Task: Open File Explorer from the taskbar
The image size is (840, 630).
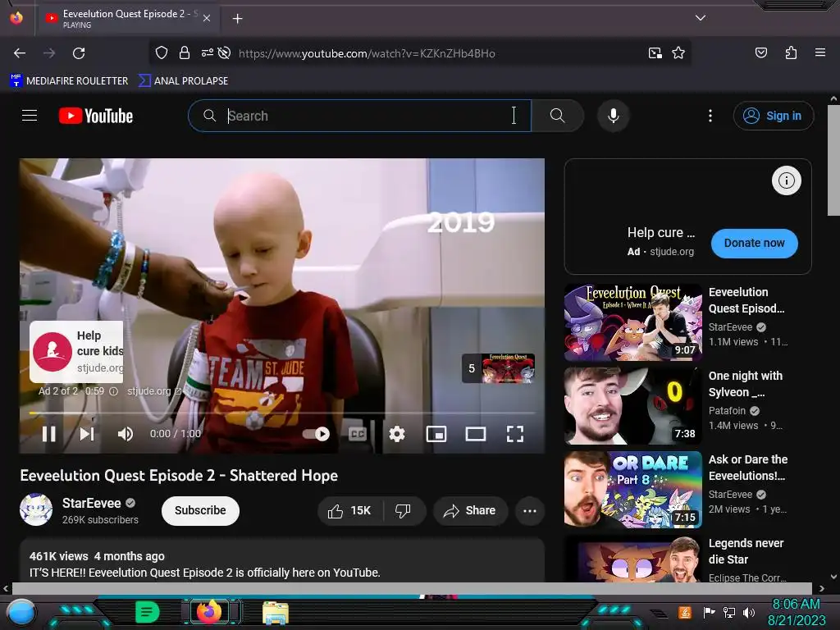Action: pos(275,613)
